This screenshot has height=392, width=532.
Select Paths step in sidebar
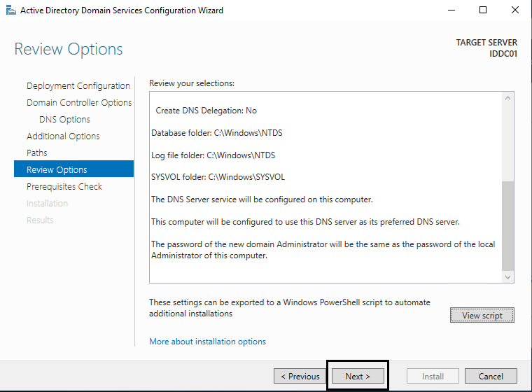[x=37, y=153]
